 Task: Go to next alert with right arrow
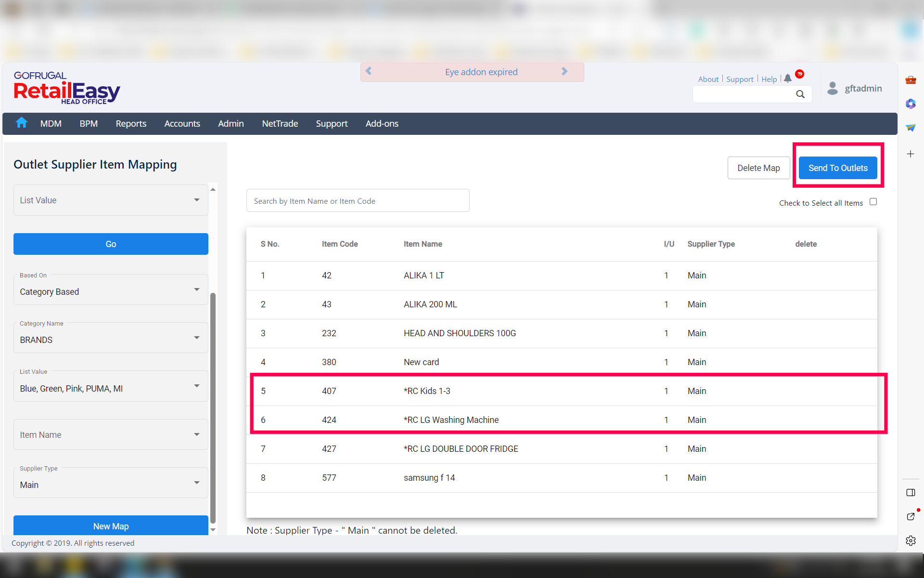tap(565, 71)
